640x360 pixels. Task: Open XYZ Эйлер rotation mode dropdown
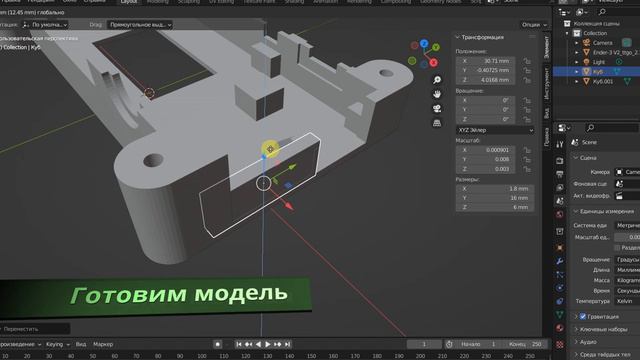coord(495,130)
